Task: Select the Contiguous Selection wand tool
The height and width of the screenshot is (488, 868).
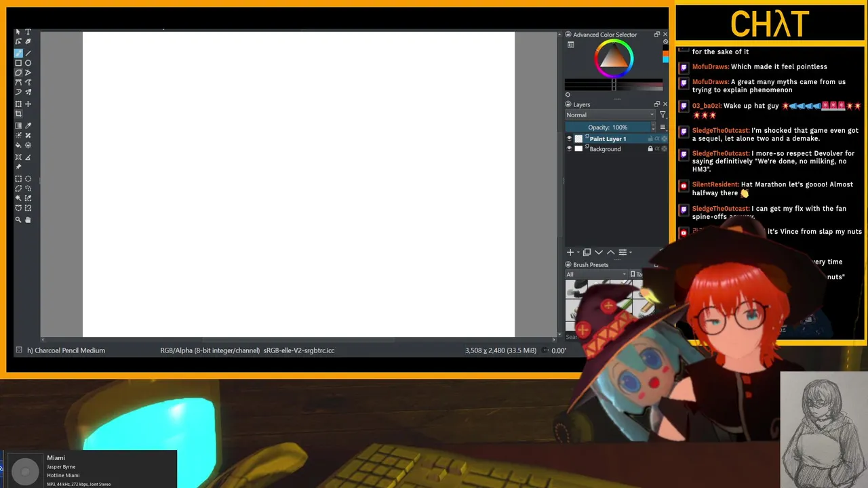Action: (18, 199)
